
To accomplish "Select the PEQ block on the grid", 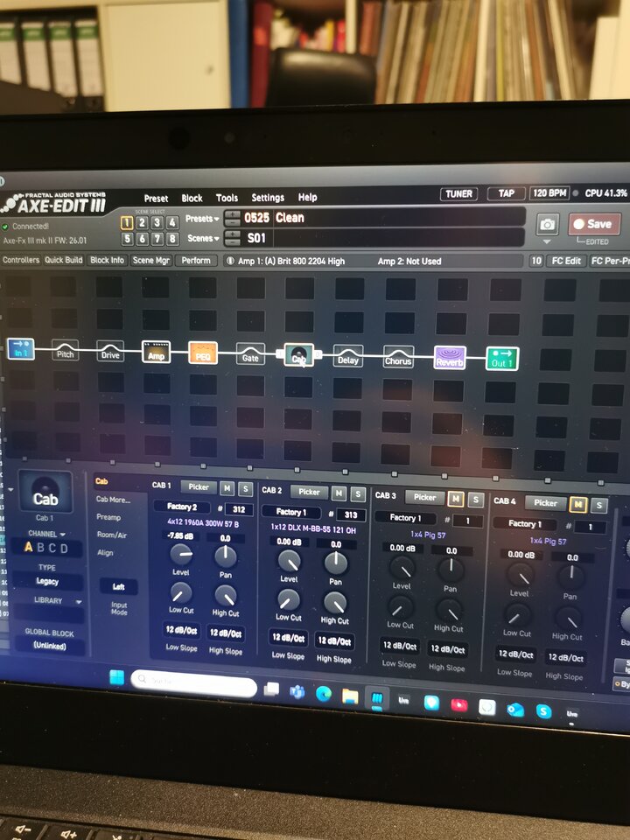I will 203,353.
